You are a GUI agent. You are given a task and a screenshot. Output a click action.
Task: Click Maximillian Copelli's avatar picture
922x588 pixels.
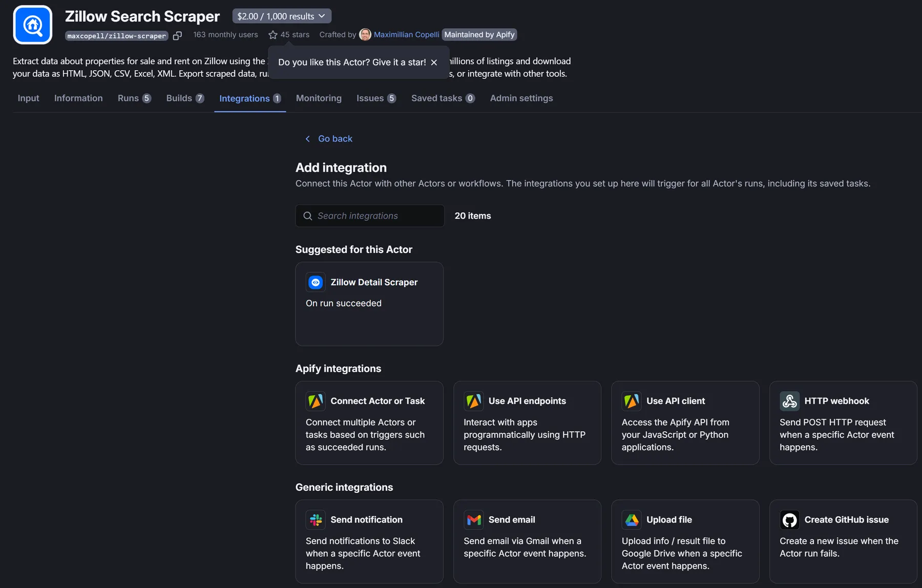coord(365,34)
